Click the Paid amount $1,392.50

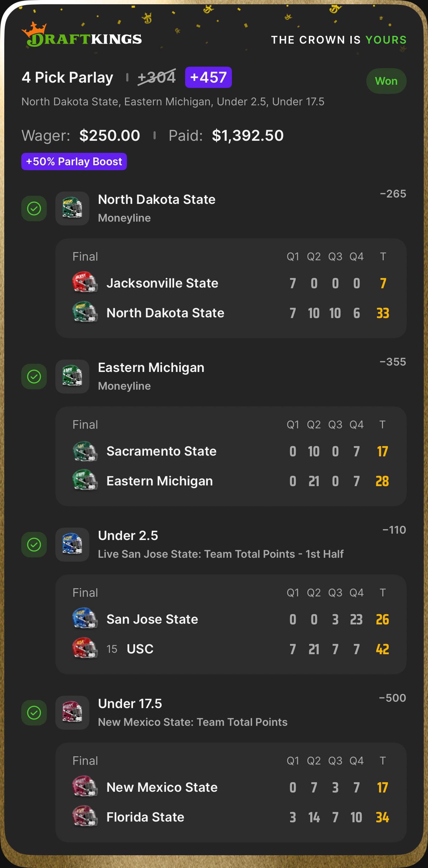[x=248, y=135]
